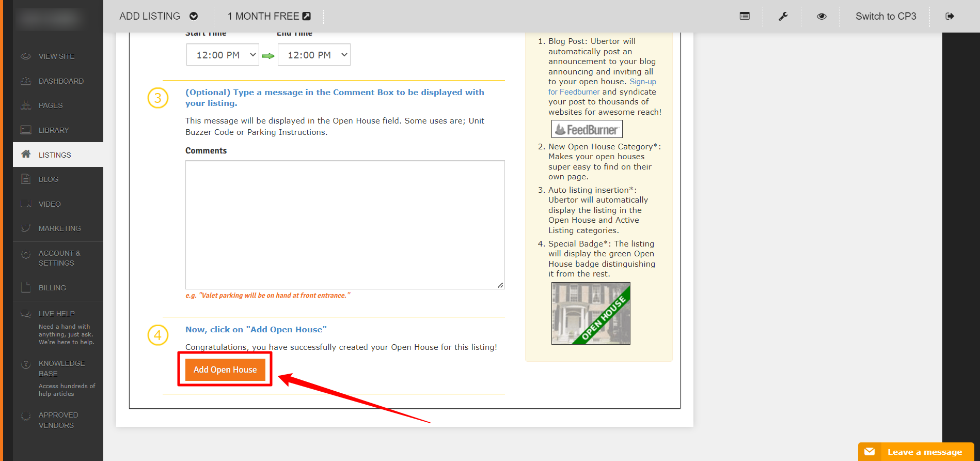Screen dimensions: 980x461
Task: Click the logout icon in top bar
Action: click(950, 16)
